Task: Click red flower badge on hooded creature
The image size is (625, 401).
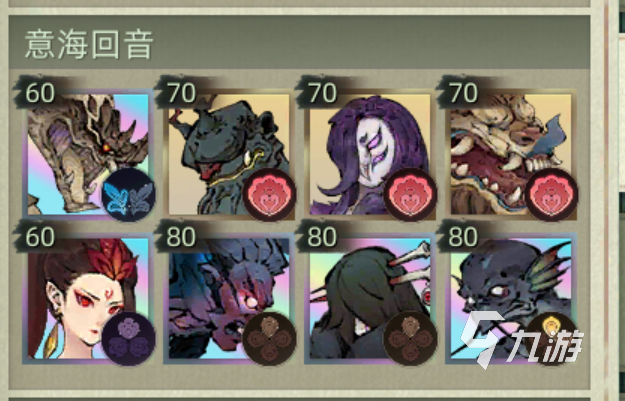Action: (269, 195)
